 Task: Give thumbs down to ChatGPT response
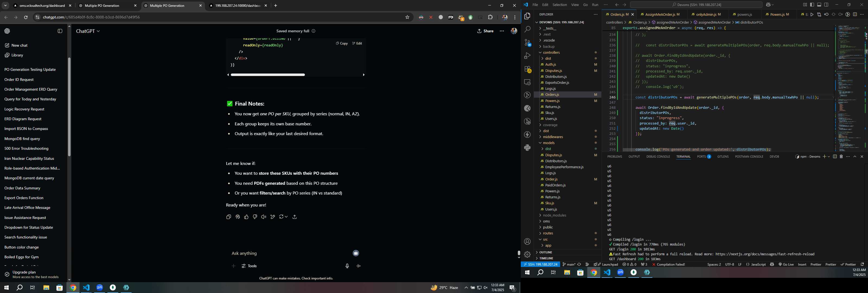click(255, 217)
